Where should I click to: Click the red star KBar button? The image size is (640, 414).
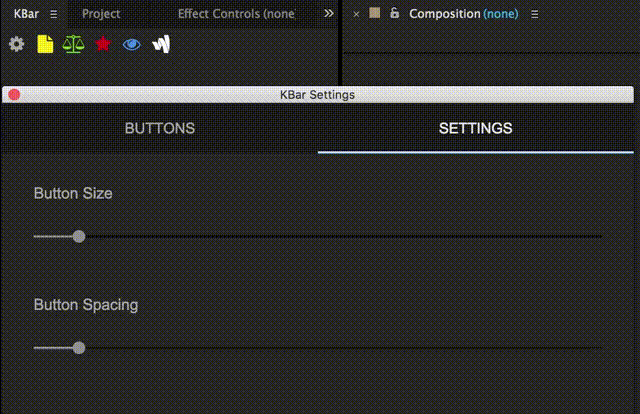103,44
